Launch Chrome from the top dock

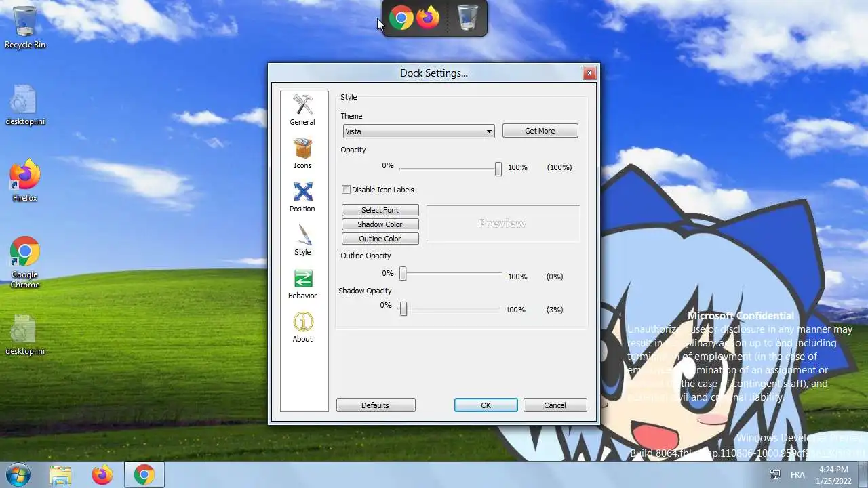(401, 18)
